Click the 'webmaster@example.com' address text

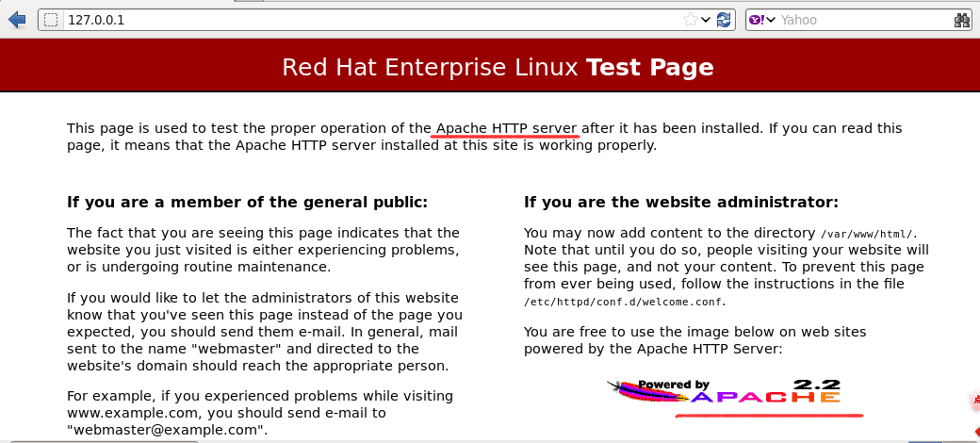click(168, 430)
